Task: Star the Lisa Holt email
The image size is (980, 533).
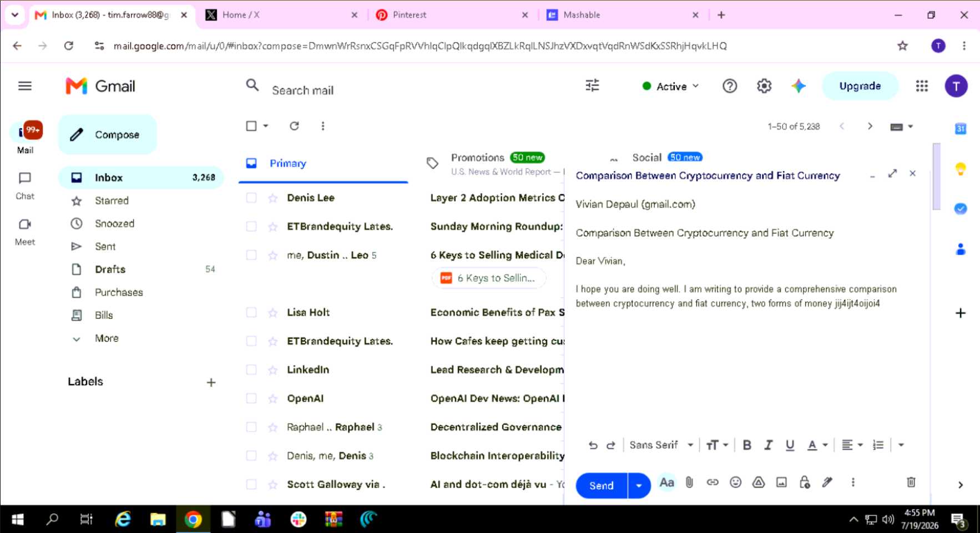Action: 272,312
